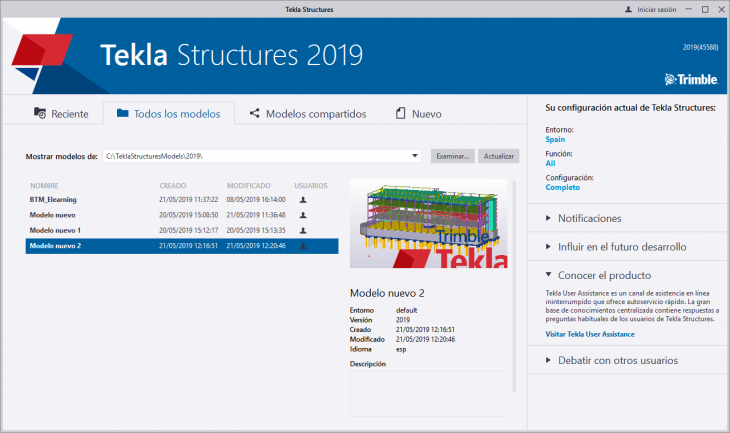This screenshot has height=433, width=730.
Task: Click the new document icon
Action: click(x=400, y=113)
